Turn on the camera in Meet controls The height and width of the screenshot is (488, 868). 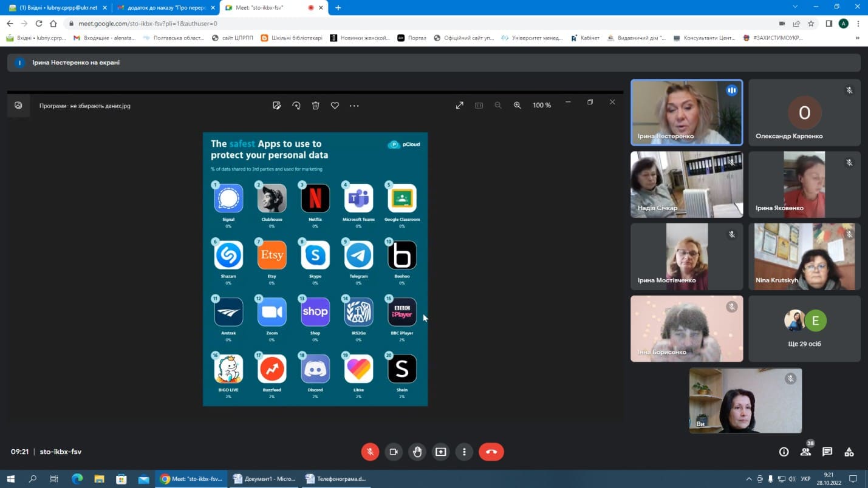click(394, 452)
